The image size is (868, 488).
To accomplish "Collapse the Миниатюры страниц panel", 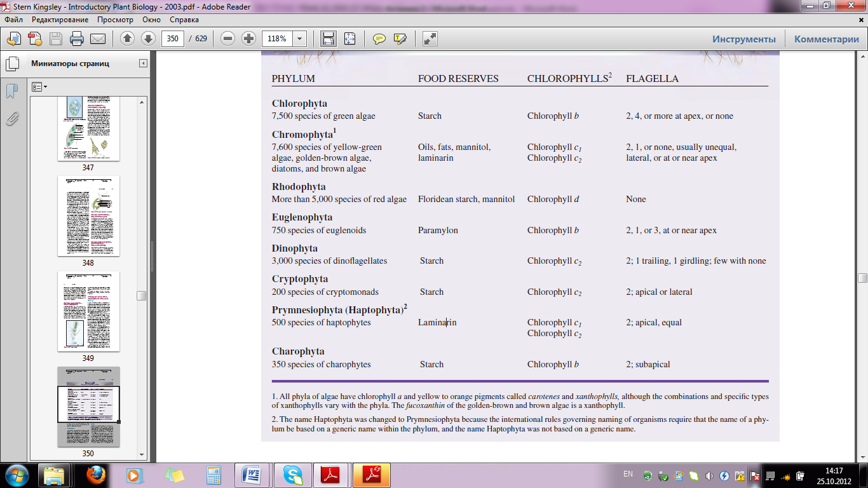I will coord(144,64).
